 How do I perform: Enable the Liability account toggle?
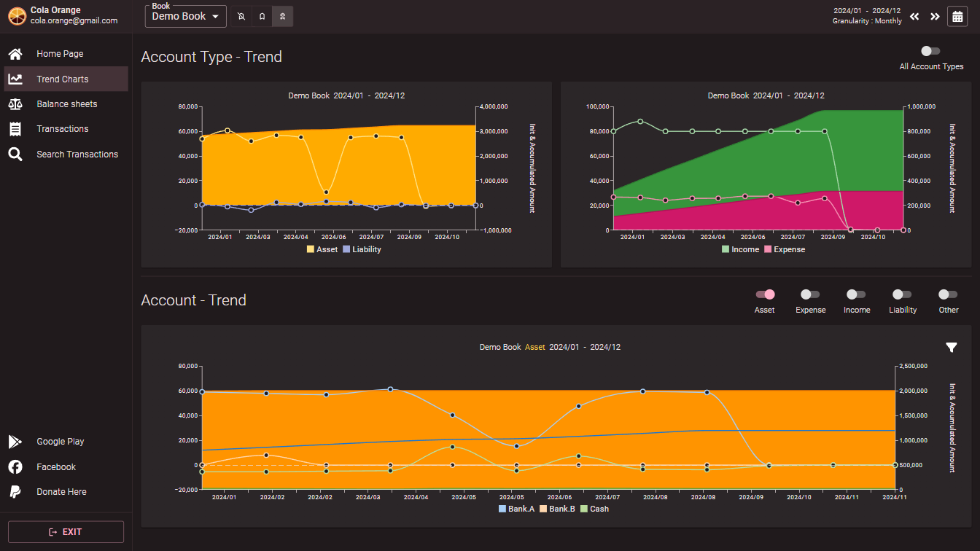(x=902, y=294)
